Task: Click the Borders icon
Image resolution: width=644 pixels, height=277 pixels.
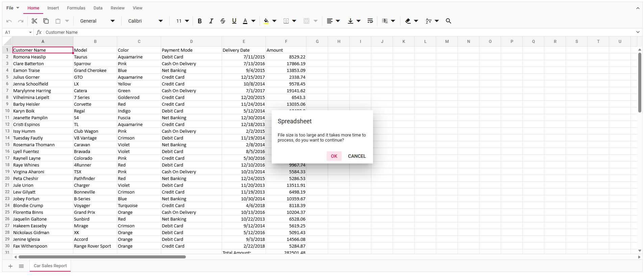Action: click(286, 21)
